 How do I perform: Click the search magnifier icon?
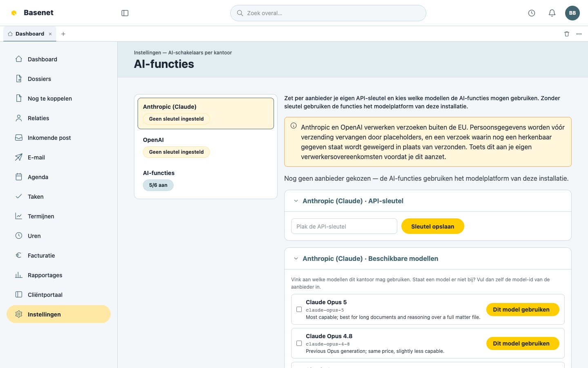tap(240, 13)
